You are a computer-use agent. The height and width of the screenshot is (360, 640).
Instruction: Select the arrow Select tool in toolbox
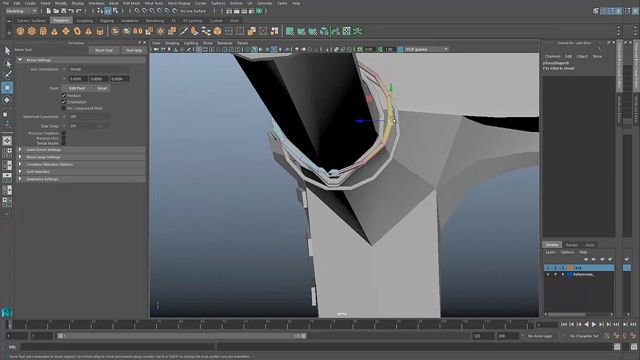click(x=8, y=51)
